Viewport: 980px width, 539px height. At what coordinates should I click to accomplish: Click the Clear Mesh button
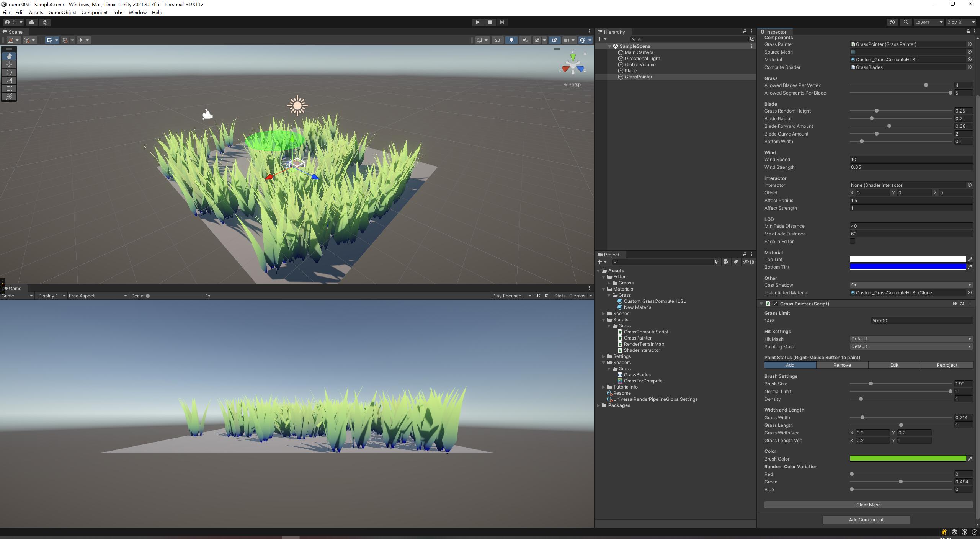(869, 505)
